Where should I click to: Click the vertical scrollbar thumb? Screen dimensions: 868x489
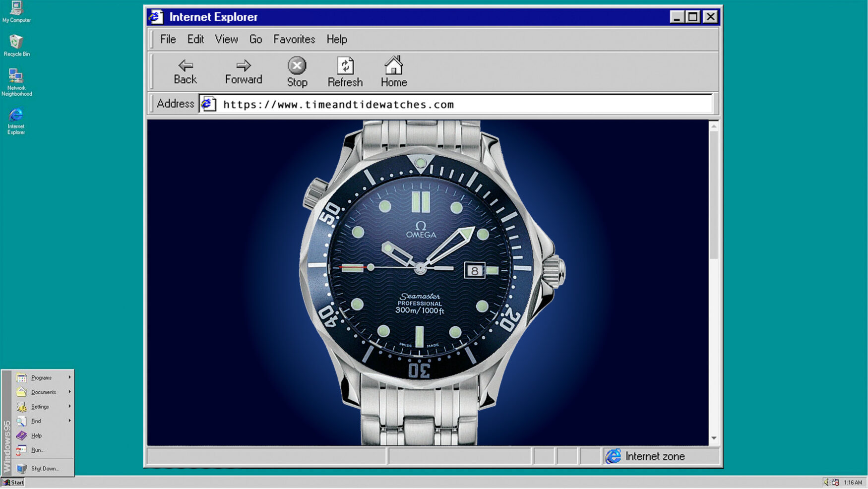point(714,195)
